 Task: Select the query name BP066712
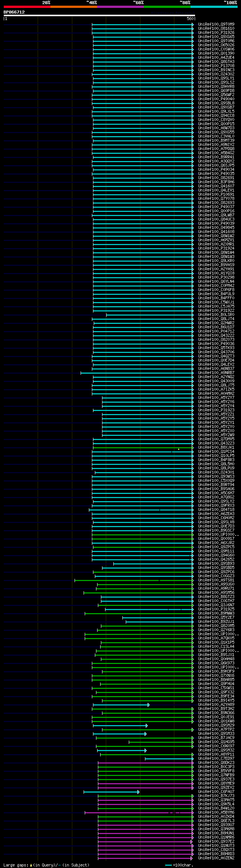[x=14, y=12]
